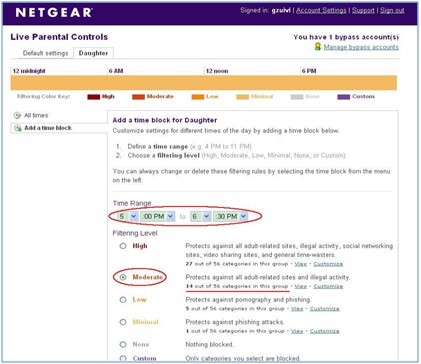Click the Custom color key swatch

tap(344, 97)
